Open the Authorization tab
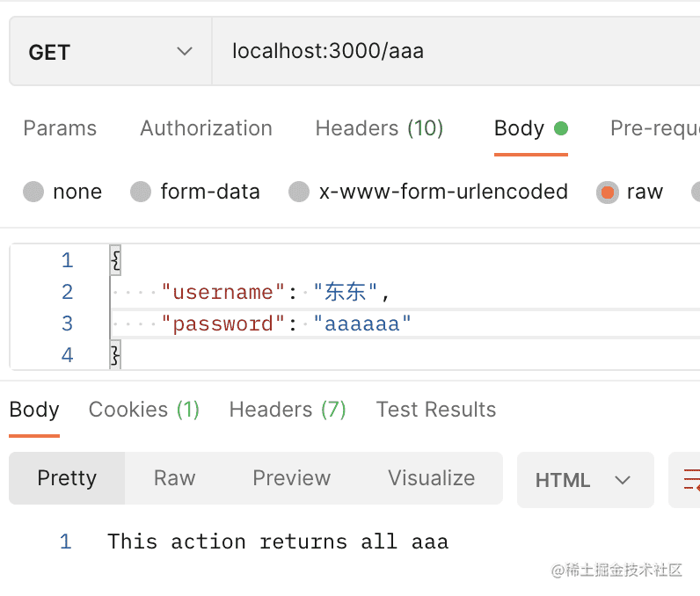700x596 pixels. (x=206, y=128)
